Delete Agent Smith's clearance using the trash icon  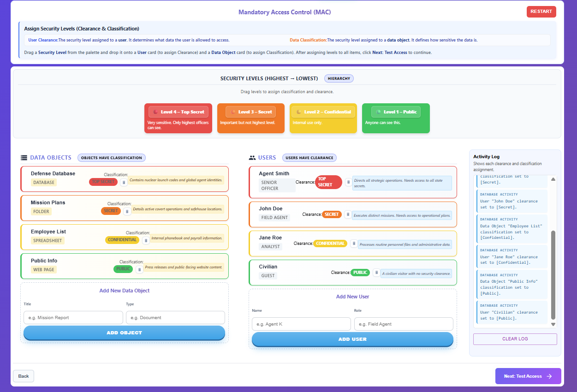point(349,182)
